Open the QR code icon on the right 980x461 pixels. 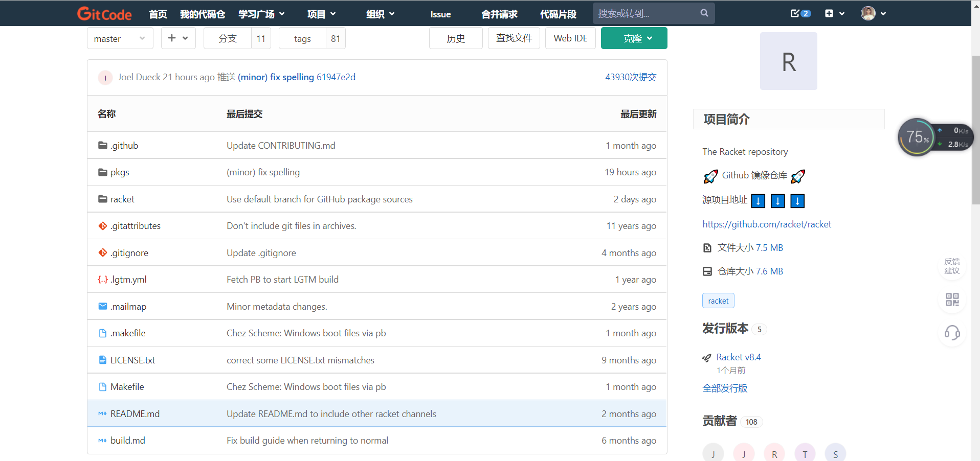[x=952, y=299]
